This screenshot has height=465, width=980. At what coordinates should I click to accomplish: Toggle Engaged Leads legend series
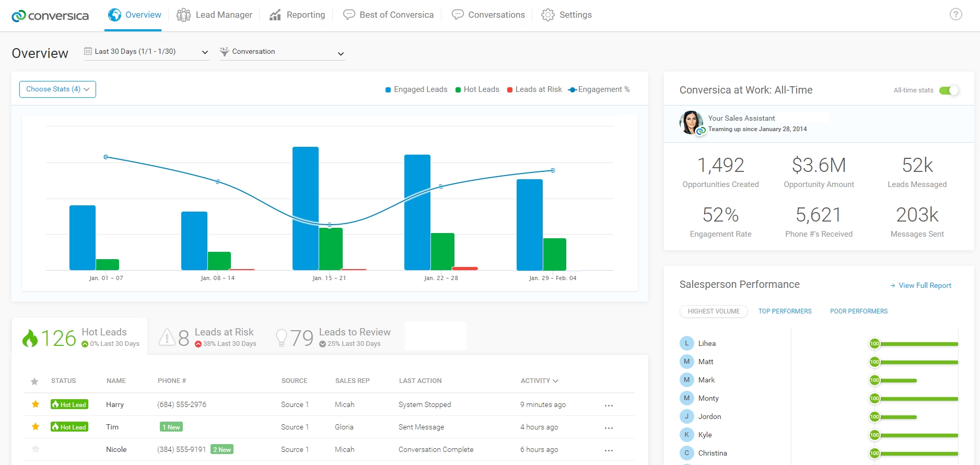pos(416,89)
